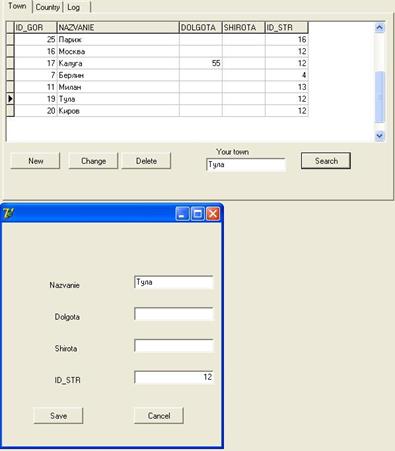Click the SHIROTA column header

click(244, 27)
